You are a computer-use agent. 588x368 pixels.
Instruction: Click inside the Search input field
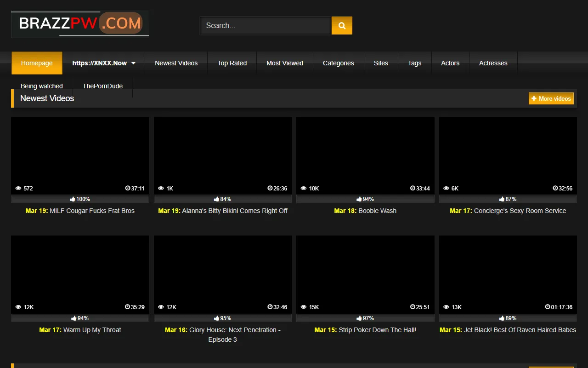[265, 25]
